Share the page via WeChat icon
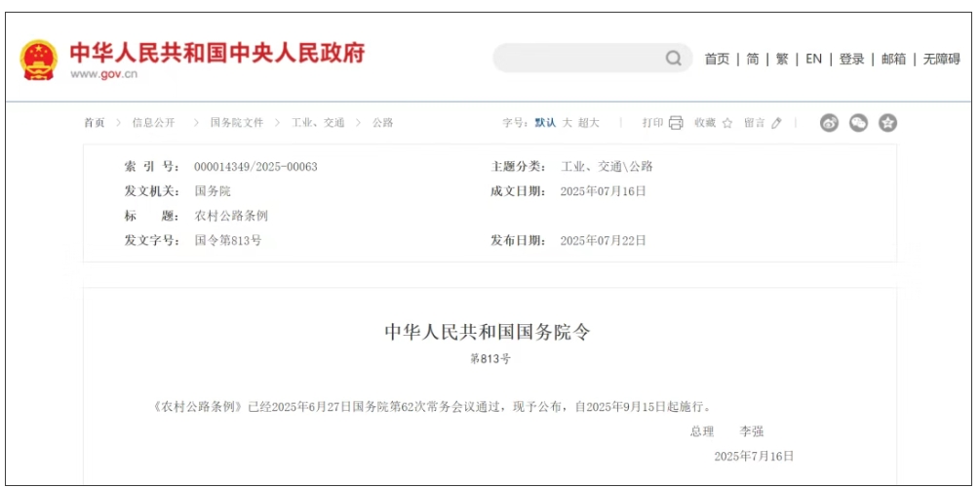Screen dimensions: 980x488 tap(858, 123)
